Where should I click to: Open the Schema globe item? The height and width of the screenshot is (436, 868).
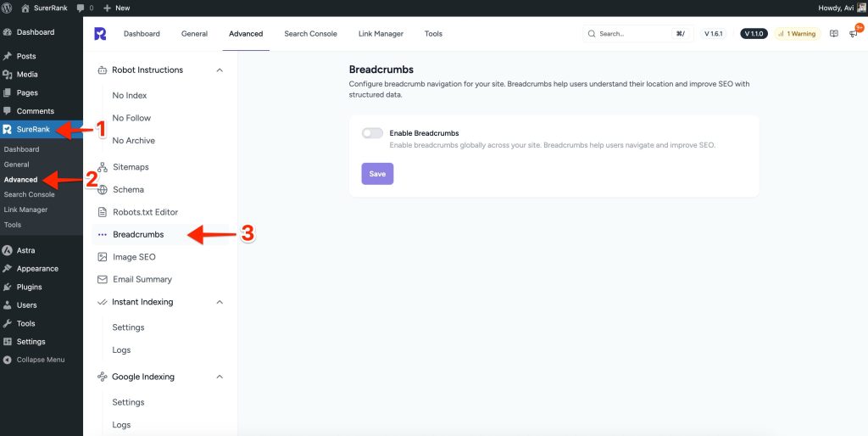pyautogui.click(x=103, y=190)
